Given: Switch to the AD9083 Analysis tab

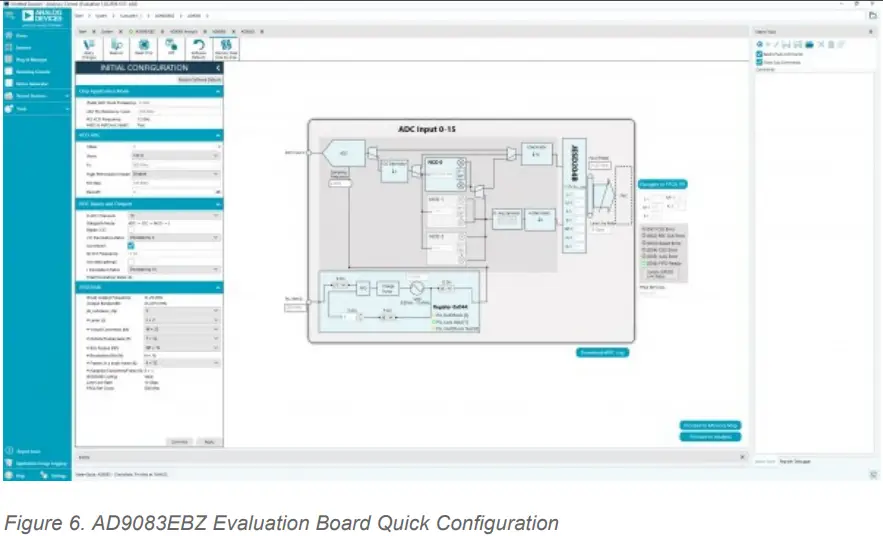Looking at the screenshot, I should [x=184, y=32].
